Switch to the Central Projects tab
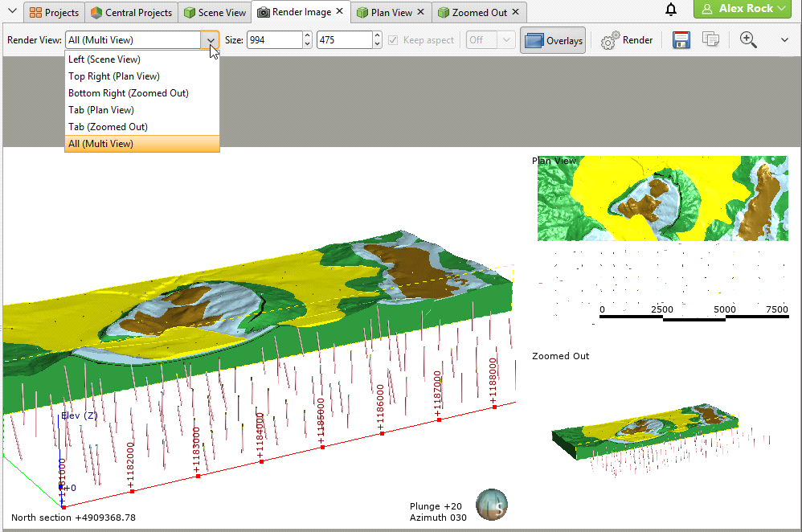802x532 pixels. [130, 12]
